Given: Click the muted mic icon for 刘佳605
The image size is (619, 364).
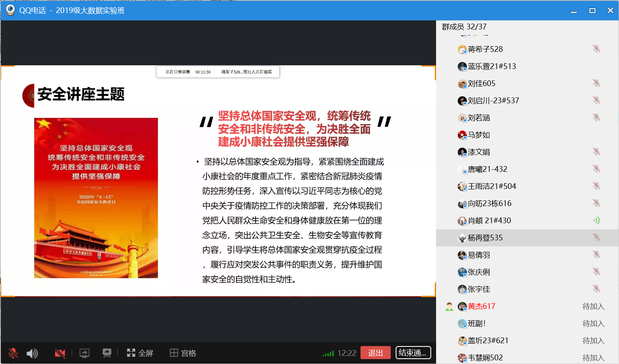Looking at the screenshot, I should (x=596, y=83).
